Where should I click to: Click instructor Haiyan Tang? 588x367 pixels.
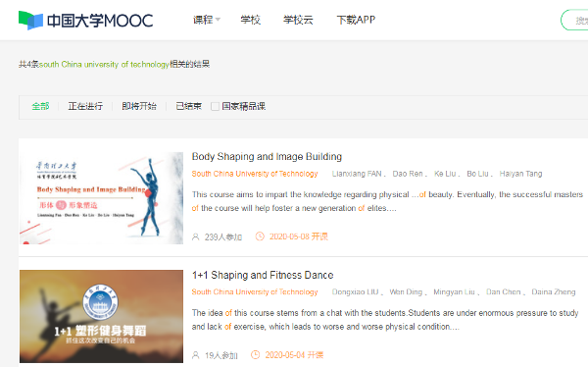click(x=521, y=174)
